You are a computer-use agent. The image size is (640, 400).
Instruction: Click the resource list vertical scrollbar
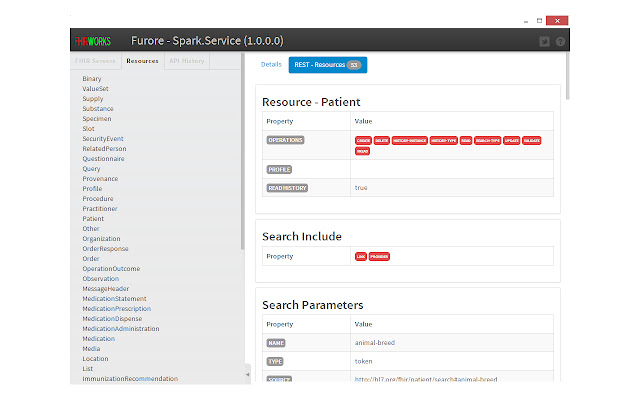tap(242, 151)
